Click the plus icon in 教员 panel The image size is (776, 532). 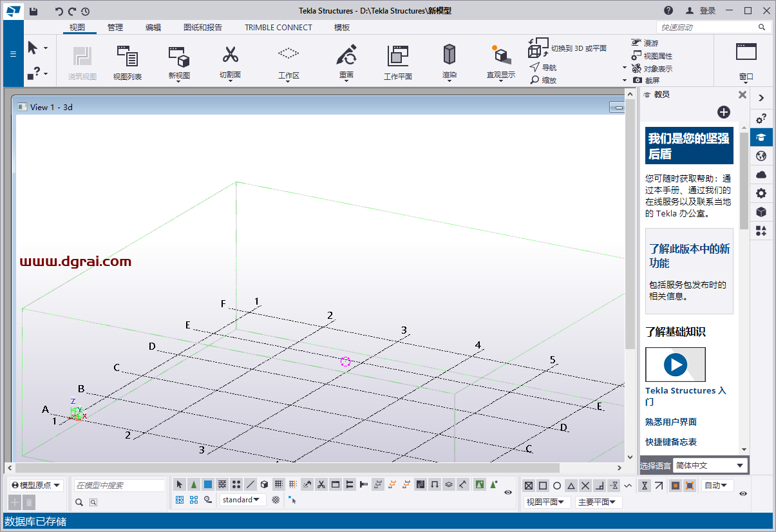pyautogui.click(x=724, y=112)
